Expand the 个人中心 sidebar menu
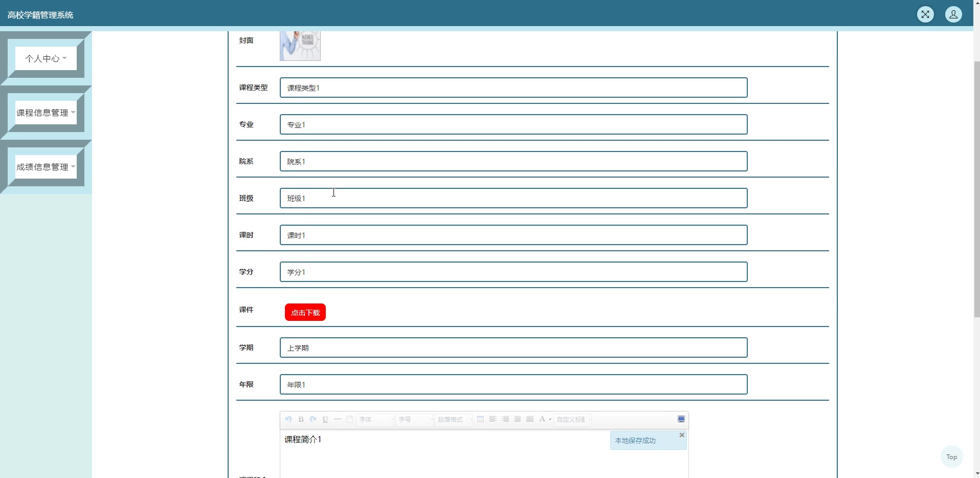The image size is (980, 478). pyautogui.click(x=46, y=58)
